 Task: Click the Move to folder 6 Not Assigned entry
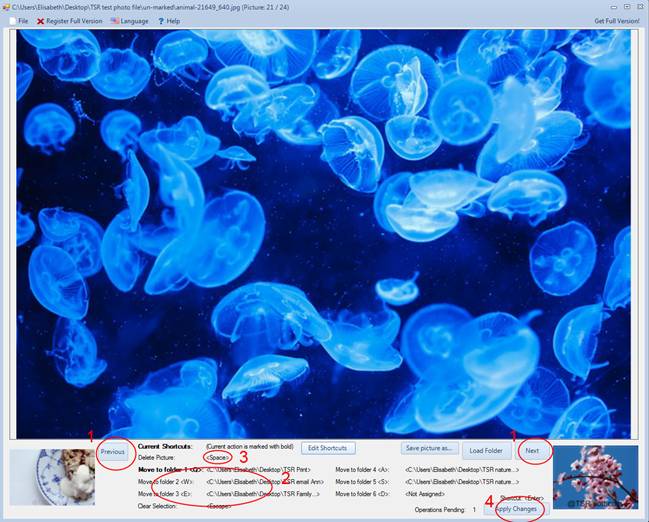[x=428, y=494]
